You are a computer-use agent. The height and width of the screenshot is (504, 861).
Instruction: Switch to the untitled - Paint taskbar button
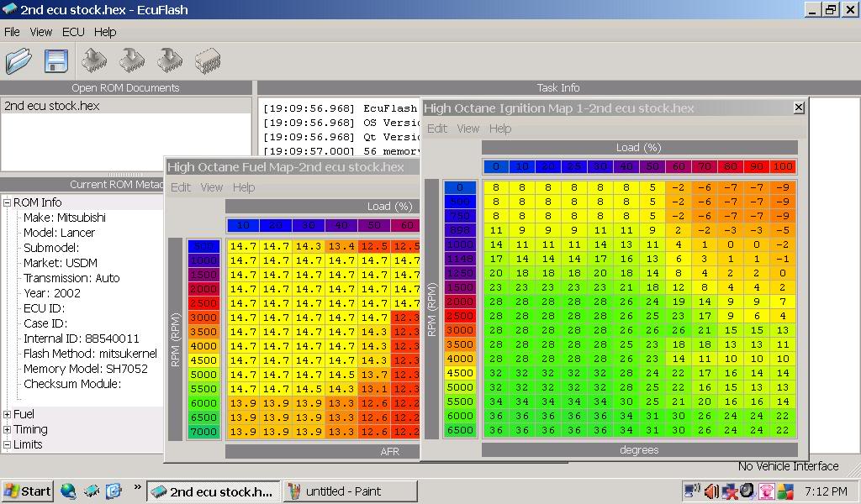pos(351,491)
